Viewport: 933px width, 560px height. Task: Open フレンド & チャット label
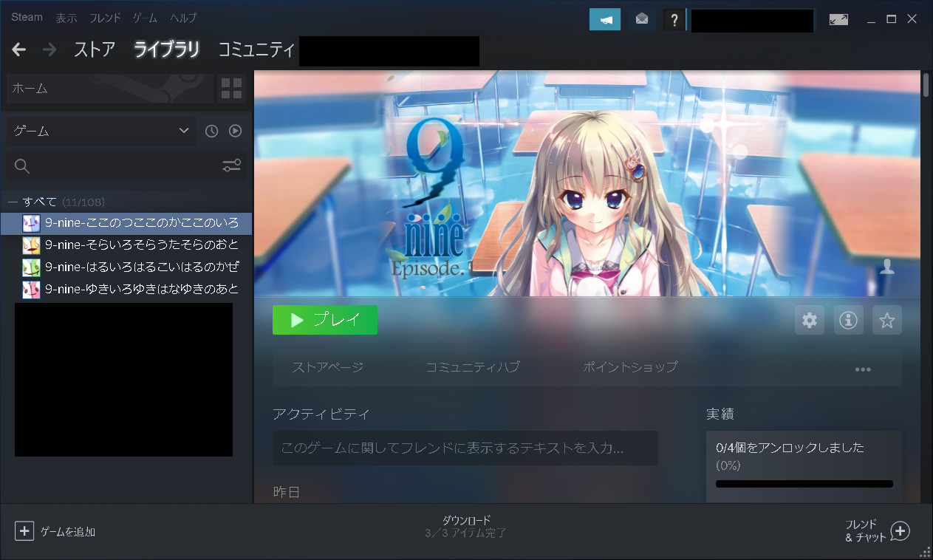click(x=865, y=531)
